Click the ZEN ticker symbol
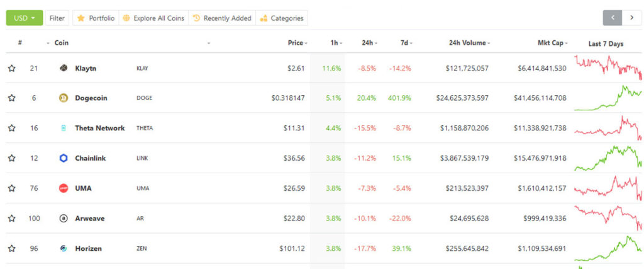Image resolution: width=644 pixels, height=269 pixels. (x=142, y=248)
